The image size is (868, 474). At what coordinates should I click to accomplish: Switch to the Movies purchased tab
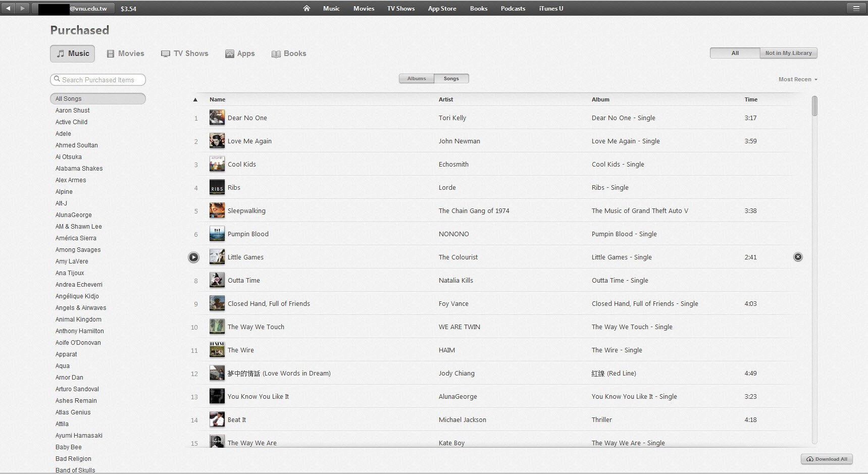(x=126, y=54)
